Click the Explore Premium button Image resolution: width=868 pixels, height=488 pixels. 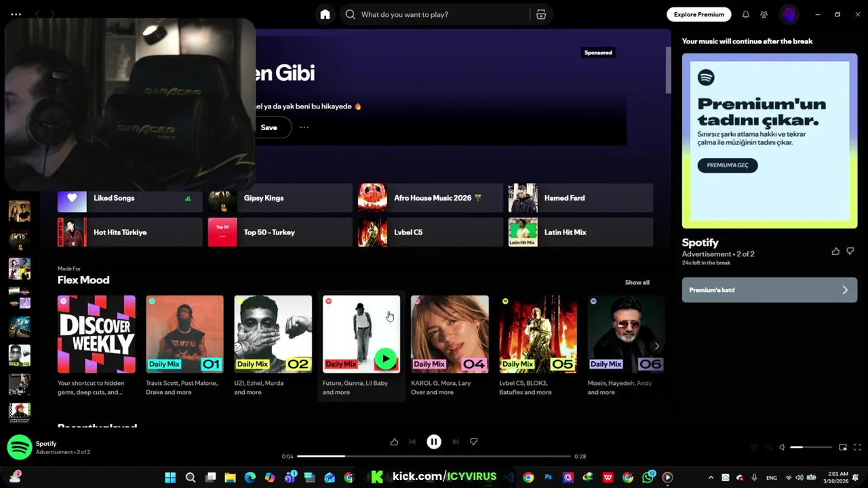(698, 14)
